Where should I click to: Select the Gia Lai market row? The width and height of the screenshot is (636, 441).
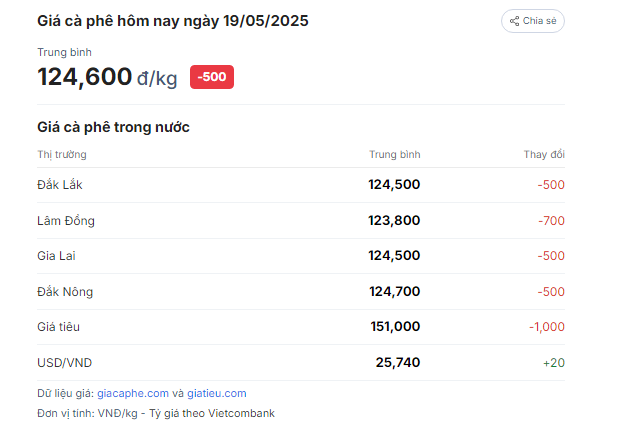click(301, 256)
